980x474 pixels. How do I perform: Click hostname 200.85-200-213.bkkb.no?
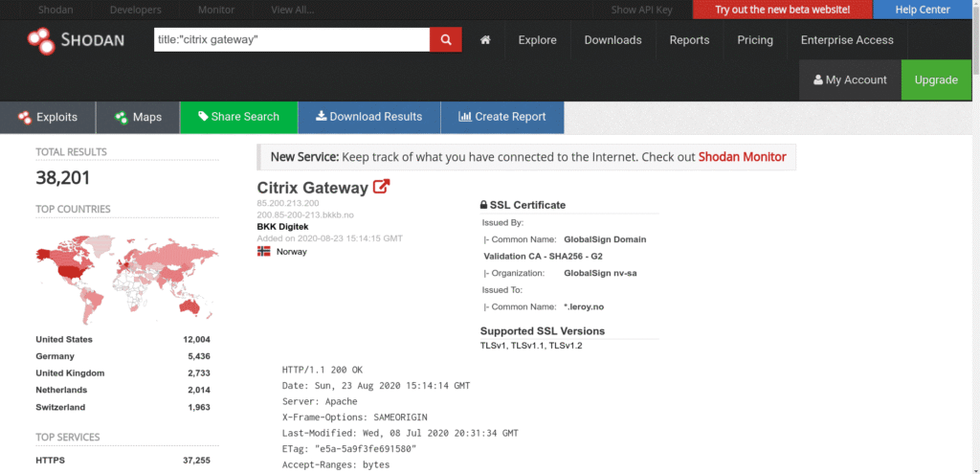point(305,214)
